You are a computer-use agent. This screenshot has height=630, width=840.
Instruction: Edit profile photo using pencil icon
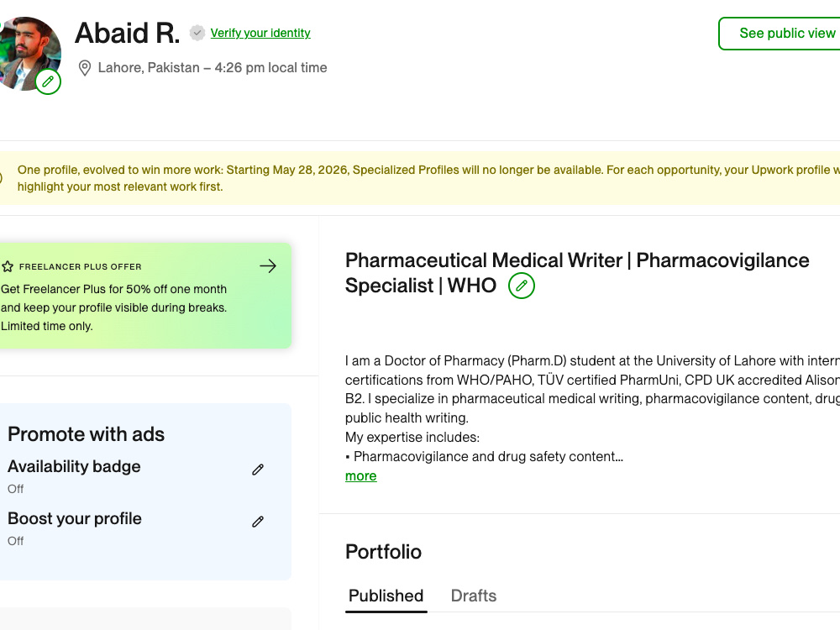pos(48,81)
